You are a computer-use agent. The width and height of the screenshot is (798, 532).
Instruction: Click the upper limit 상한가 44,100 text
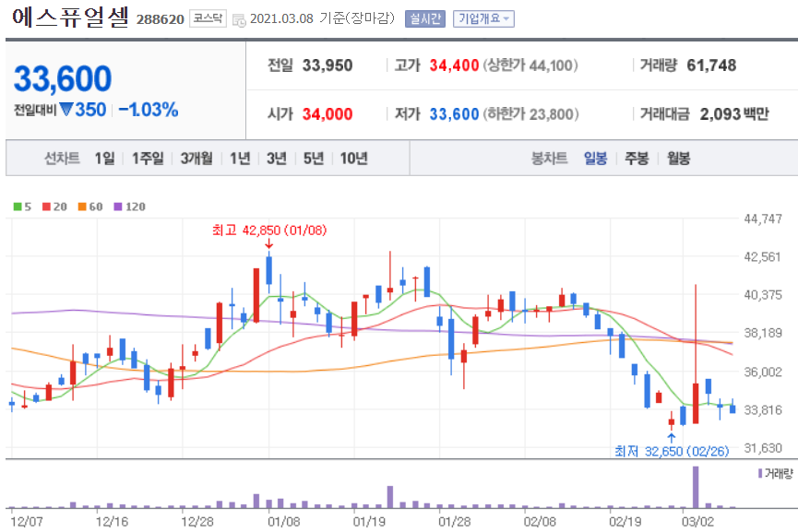(x=530, y=65)
